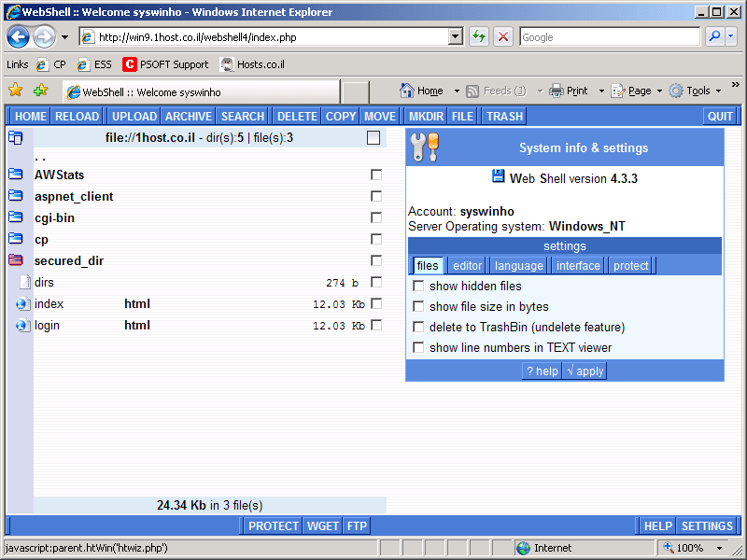Click the AWStats folder icon
The image size is (747, 560).
[16, 175]
